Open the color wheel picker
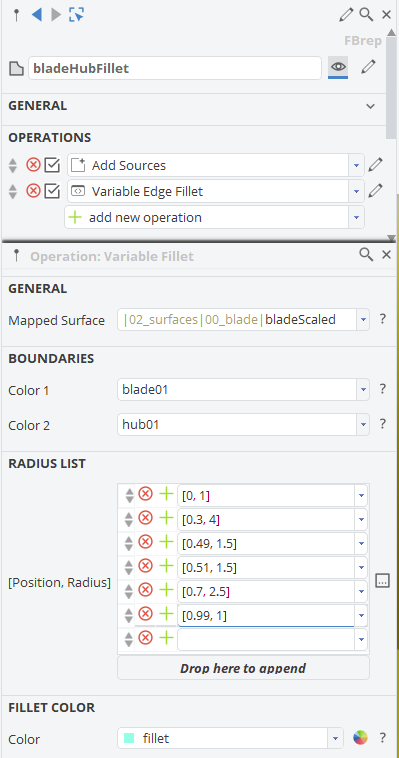The width and height of the screenshot is (399, 758). click(x=360, y=738)
